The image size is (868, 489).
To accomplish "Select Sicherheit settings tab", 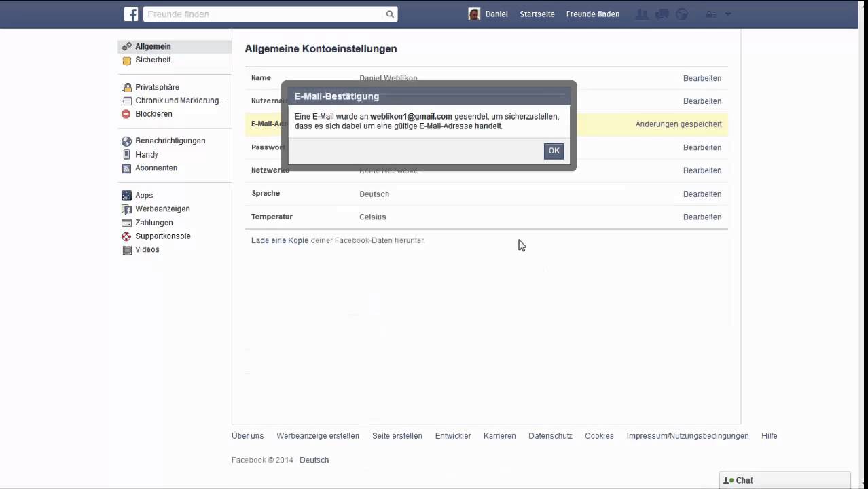I will [x=153, y=60].
